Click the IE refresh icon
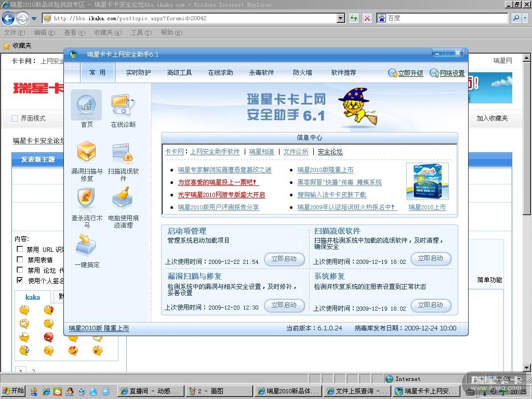532x399 pixels. tap(354, 18)
